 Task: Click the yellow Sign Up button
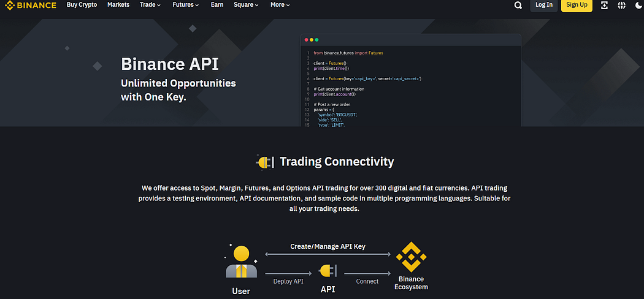pyautogui.click(x=577, y=5)
